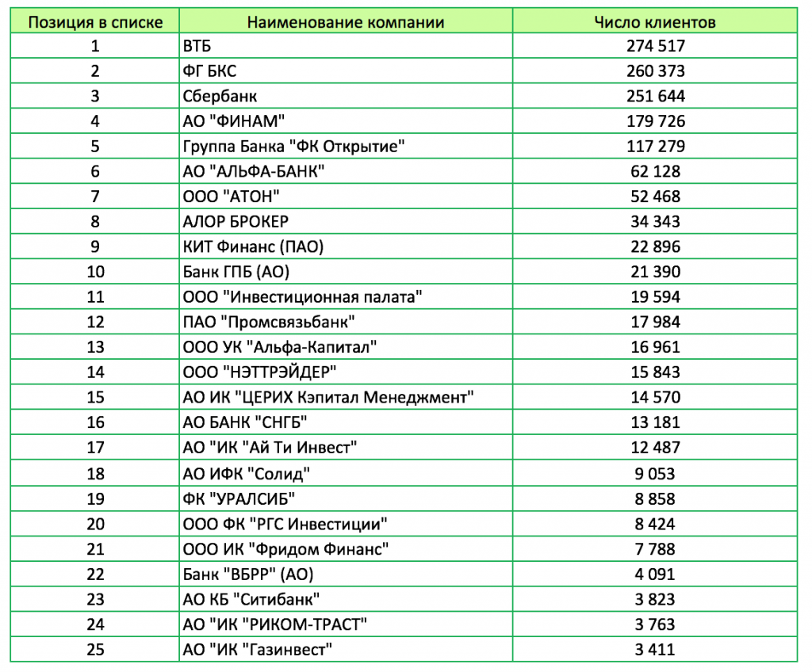
Task: Click the client count 179 726
Action: [656, 121]
